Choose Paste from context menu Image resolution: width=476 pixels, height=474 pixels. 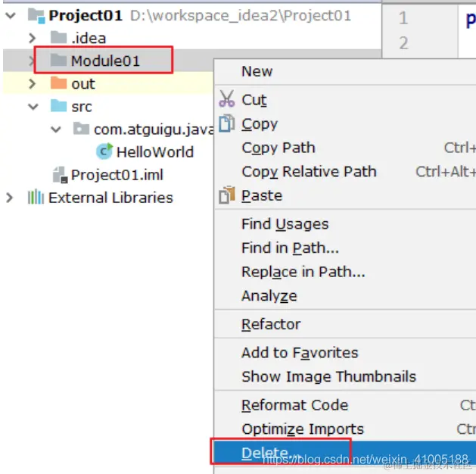[345, 195]
